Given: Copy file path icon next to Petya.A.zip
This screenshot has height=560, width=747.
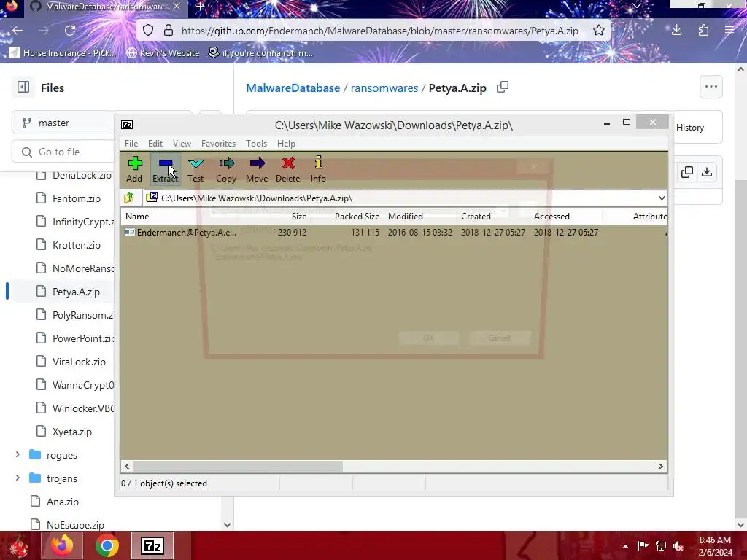Looking at the screenshot, I should click(503, 87).
